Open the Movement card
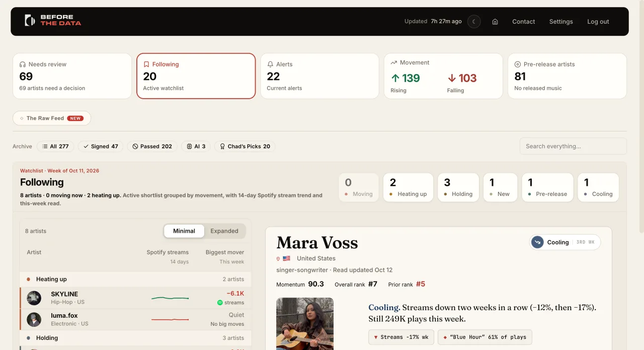Image resolution: width=644 pixels, height=350 pixels. click(443, 76)
